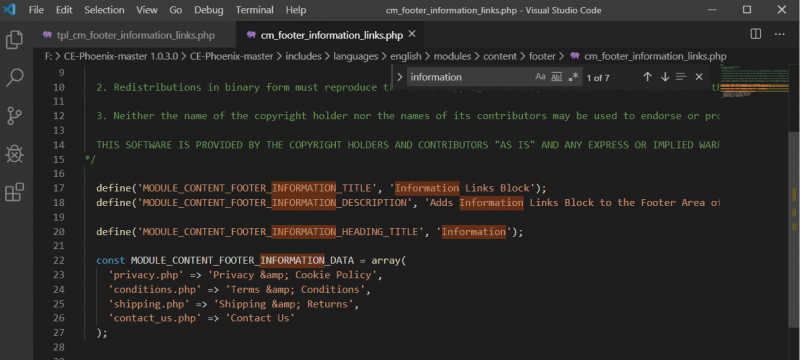Click 'shipping.php' key on line 25
800x360 pixels.
(148, 304)
